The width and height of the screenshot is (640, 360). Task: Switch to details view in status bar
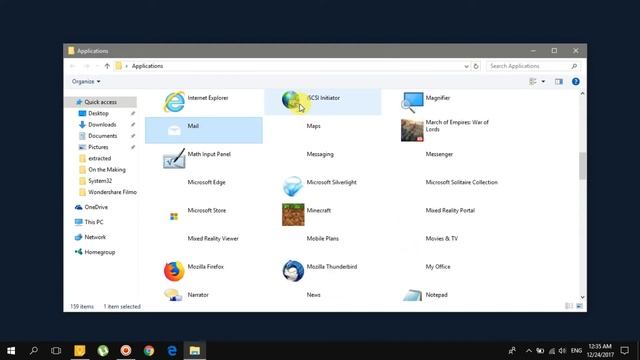point(569,306)
